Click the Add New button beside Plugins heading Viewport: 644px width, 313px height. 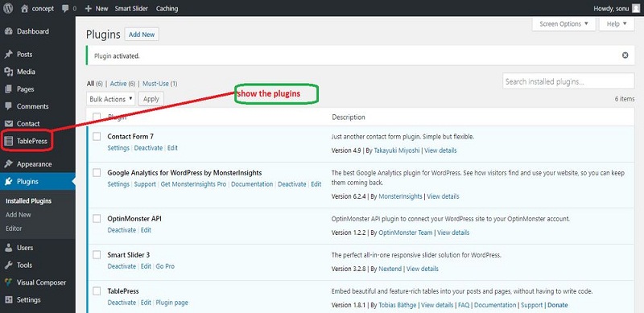[142, 35]
